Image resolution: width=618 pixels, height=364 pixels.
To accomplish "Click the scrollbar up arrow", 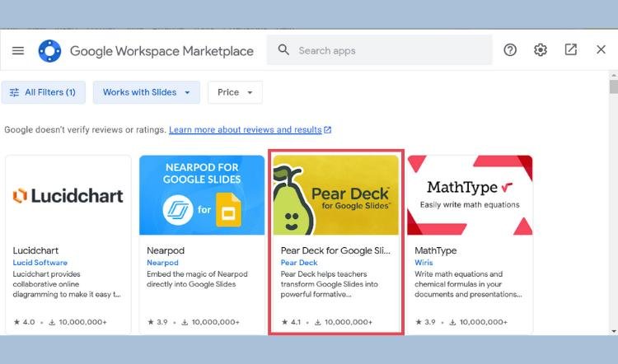I will [x=614, y=75].
